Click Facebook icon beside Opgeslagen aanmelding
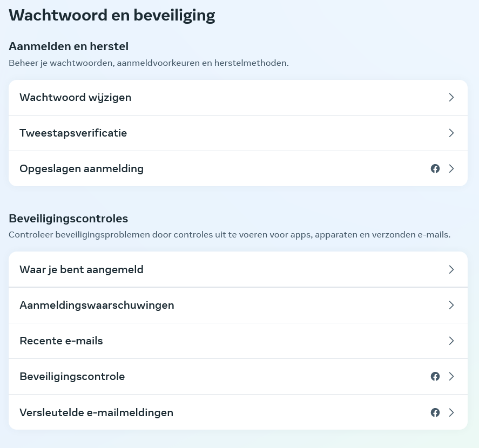Viewport: 479px width, 448px height. pos(435,168)
